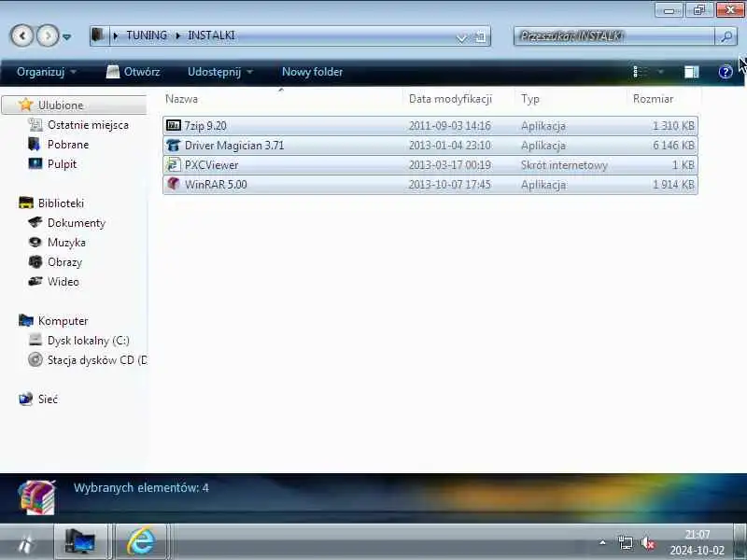Click the WinRAR thumbnail in details pane
The width and height of the screenshot is (747, 560).
(x=37, y=497)
